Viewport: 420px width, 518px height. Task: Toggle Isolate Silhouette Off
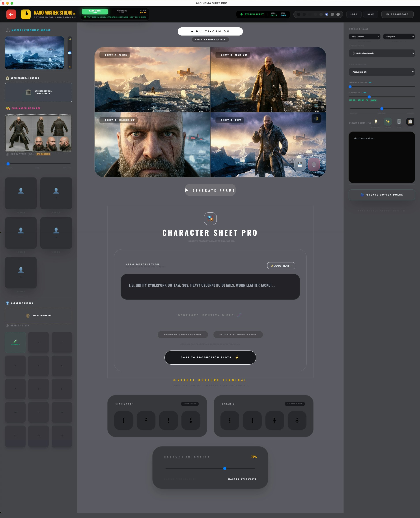[238, 334]
